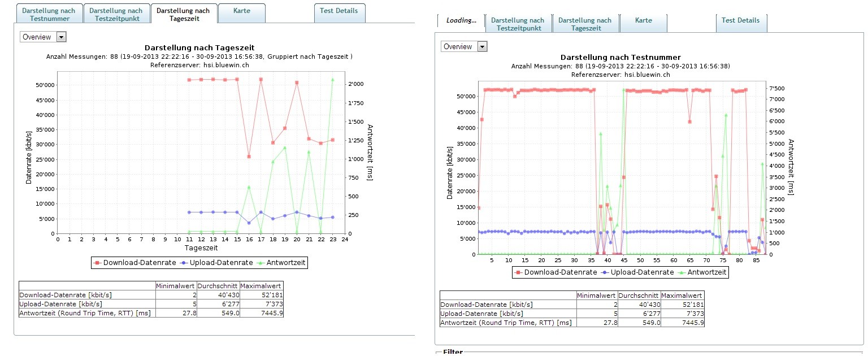Click red Download-Datenrate legend marker in Tageszeit chart

pyautogui.click(x=98, y=263)
